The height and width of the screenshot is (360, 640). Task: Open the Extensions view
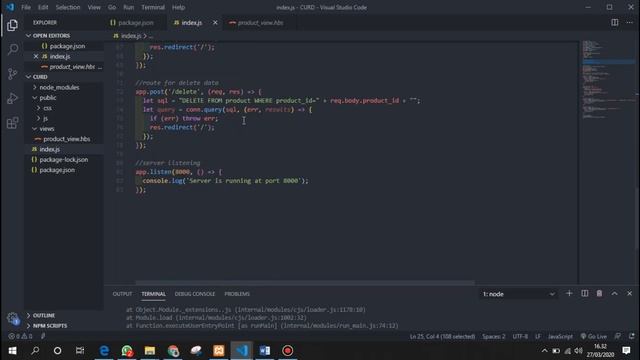(12, 123)
